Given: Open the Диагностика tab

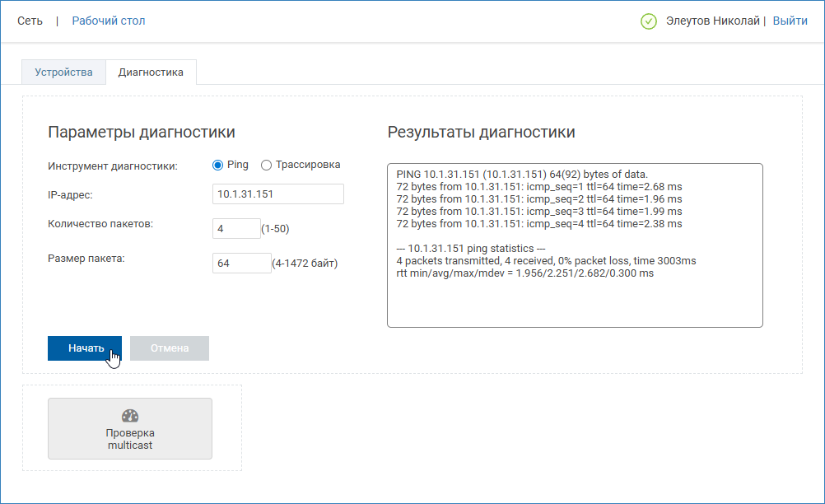Looking at the screenshot, I should pyautogui.click(x=151, y=72).
